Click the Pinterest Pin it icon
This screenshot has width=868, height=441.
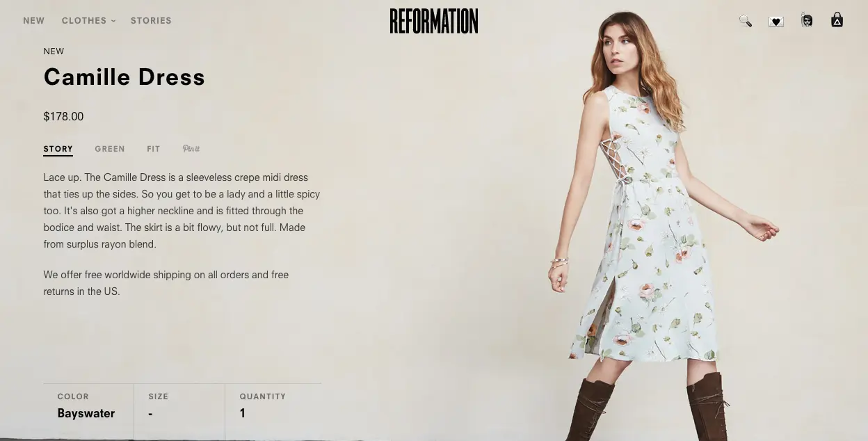click(191, 149)
